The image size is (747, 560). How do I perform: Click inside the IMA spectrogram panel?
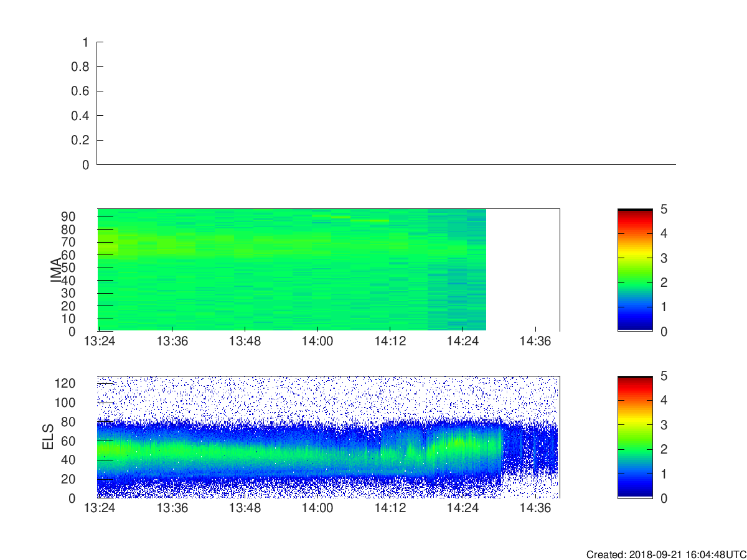329,270
